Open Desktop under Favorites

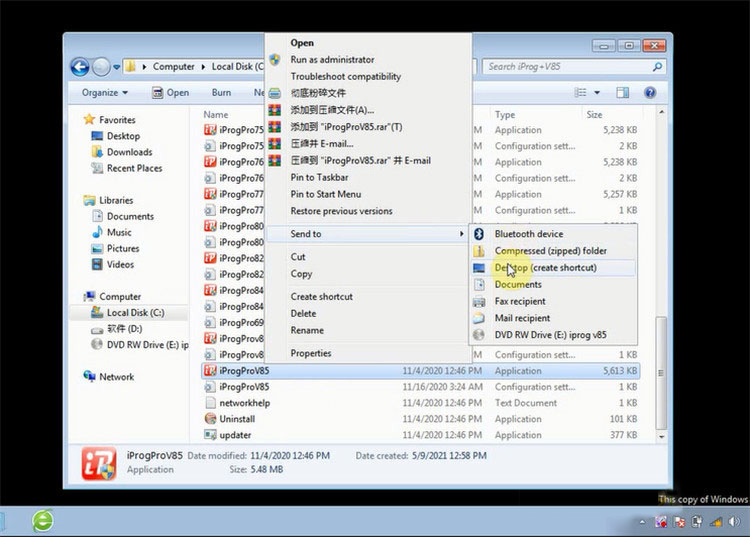[115, 136]
